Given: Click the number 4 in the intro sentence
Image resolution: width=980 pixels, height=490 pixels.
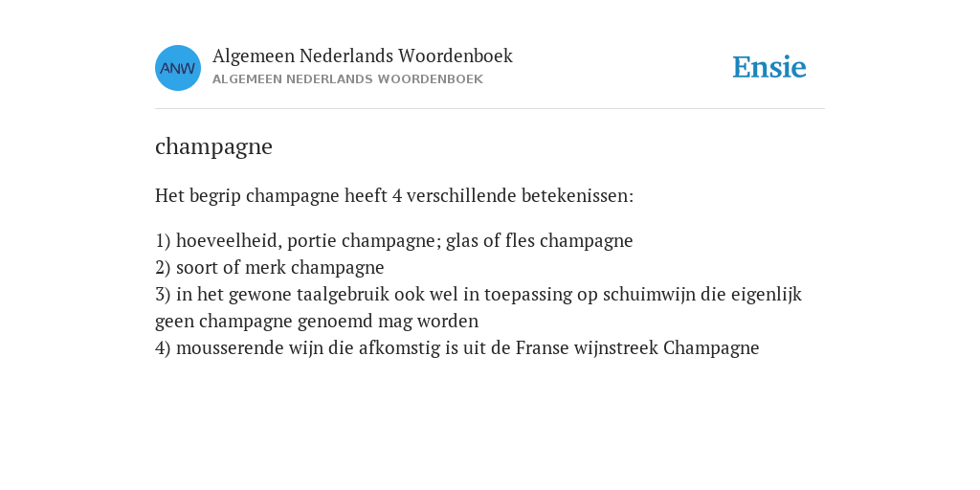Looking at the screenshot, I should click(x=397, y=195).
